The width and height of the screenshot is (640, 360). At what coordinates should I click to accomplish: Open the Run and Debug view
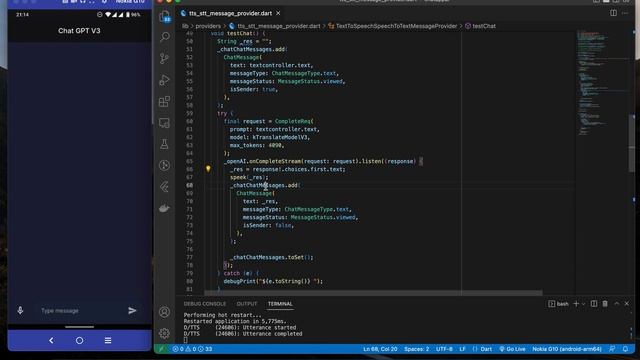click(x=164, y=80)
